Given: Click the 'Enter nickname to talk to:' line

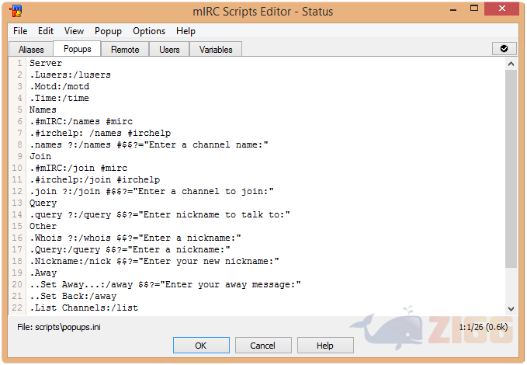Looking at the screenshot, I should click(160, 215).
